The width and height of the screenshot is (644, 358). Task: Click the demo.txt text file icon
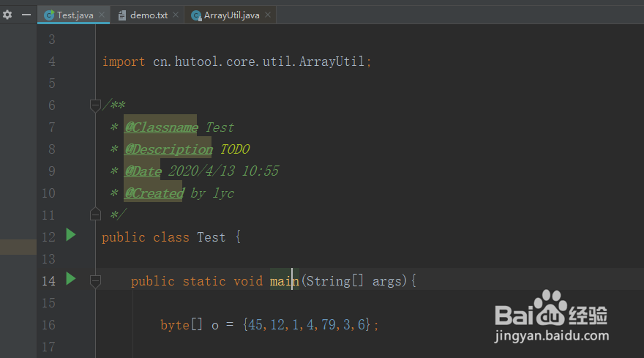coord(122,15)
